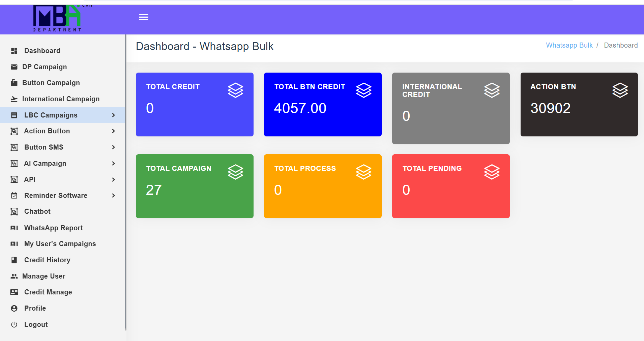Viewport: 644px width, 341px height.
Task: Expand the API submenu arrow
Action: (x=114, y=180)
